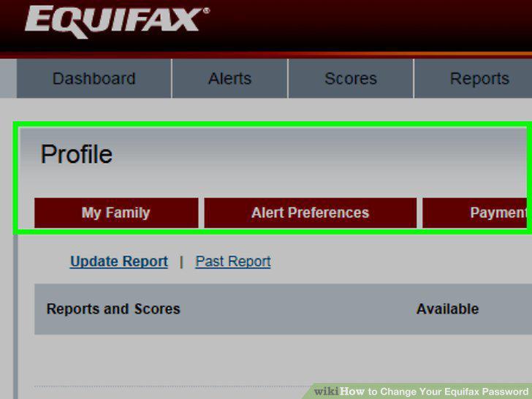
Task: Switch to the Alerts tab
Action: (x=229, y=79)
